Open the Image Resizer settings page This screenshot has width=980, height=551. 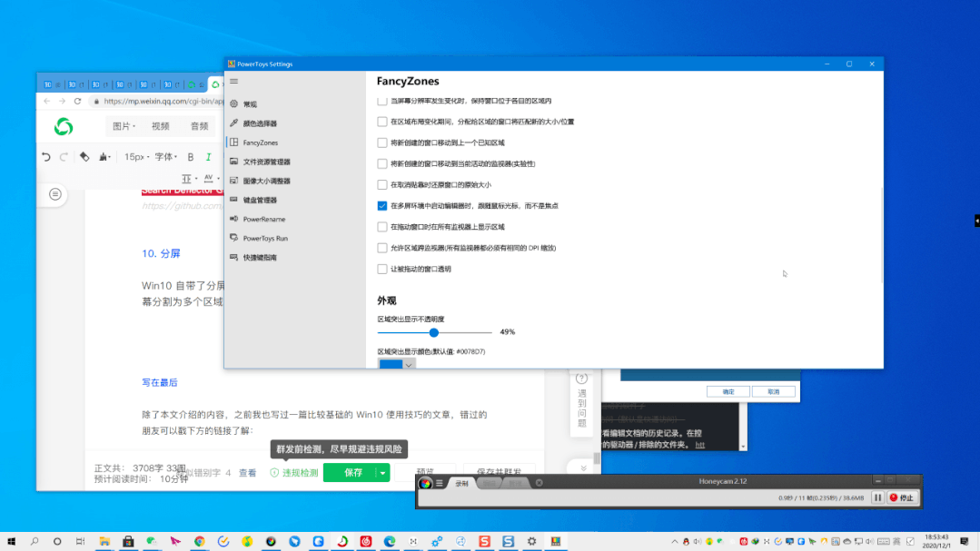[x=267, y=181]
